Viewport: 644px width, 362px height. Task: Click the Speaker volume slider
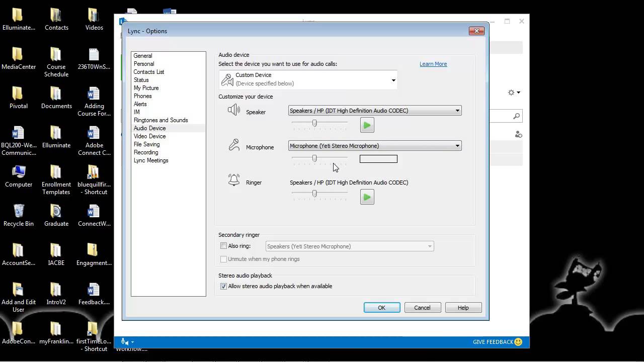point(319,123)
